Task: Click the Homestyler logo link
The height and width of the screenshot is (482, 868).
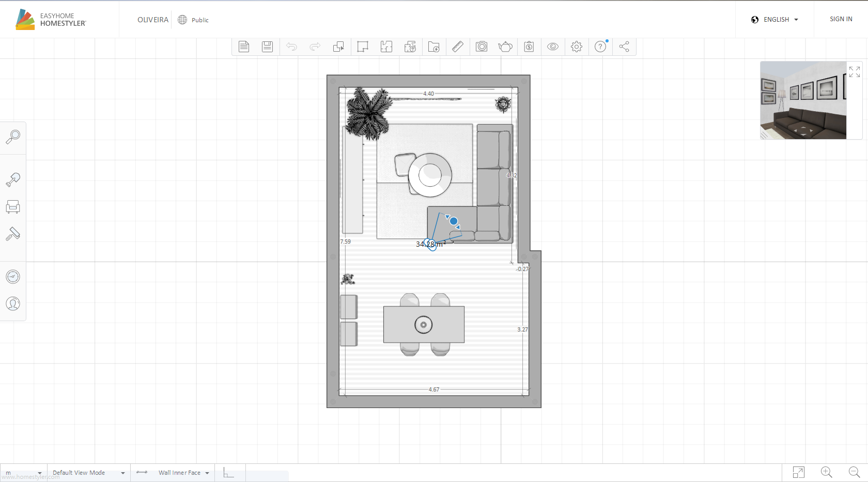Action: (x=51, y=20)
